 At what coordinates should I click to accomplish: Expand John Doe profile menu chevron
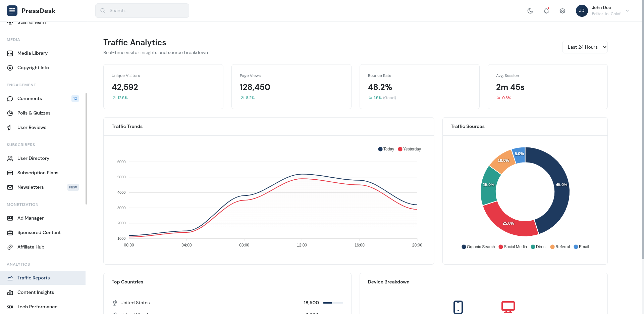pos(627,11)
